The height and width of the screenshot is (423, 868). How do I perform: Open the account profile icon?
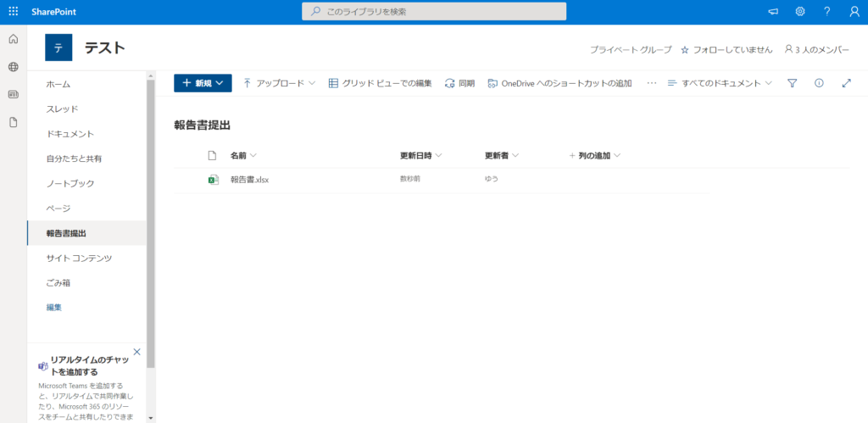[x=854, y=12]
